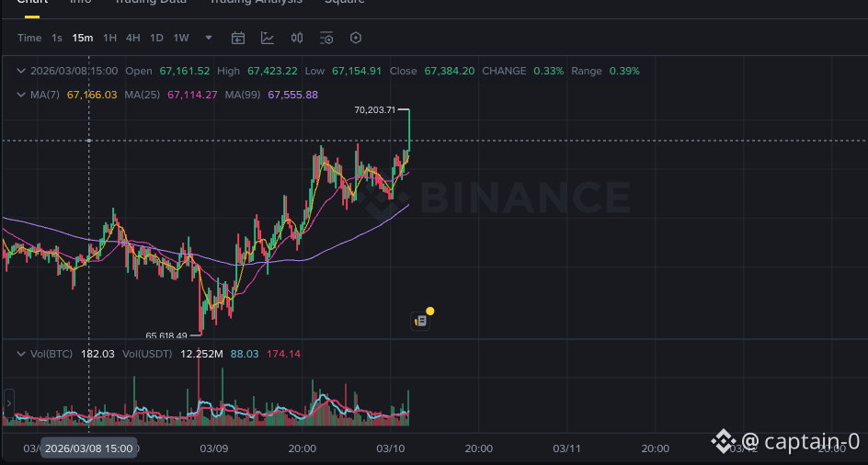Click the news note icon on chart
The image size is (868, 465).
(x=420, y=321)
